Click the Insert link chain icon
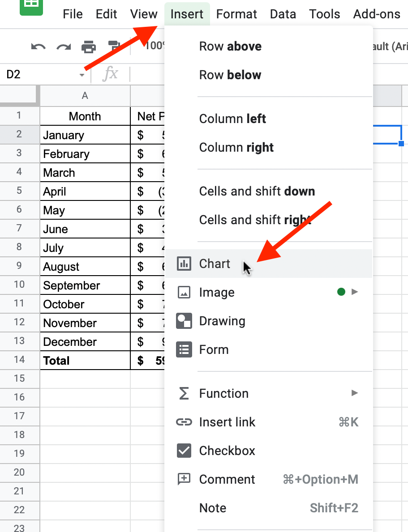The width and height of the screenshot is (408, 532). click(x=184, y=422)
